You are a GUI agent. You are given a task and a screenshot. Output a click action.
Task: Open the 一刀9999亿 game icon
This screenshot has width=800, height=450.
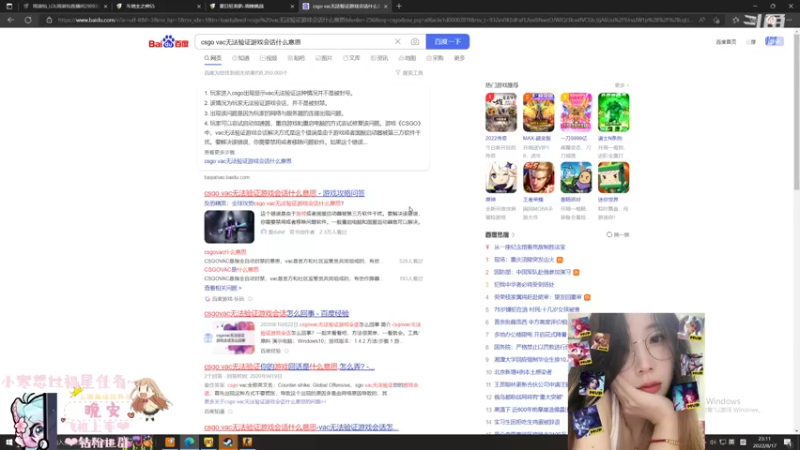pyautogui.click(x=576, y=112)
